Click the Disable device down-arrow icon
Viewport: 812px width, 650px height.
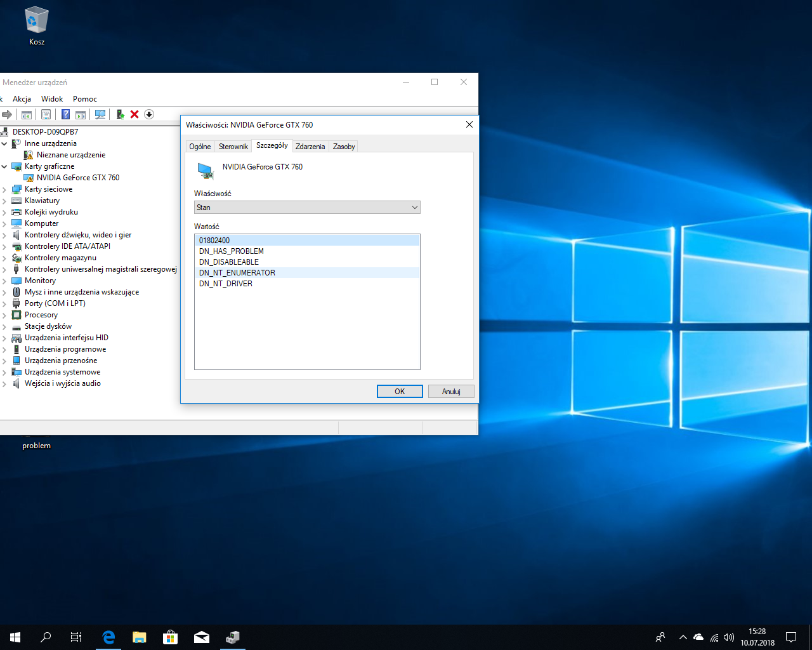(x=149, y=114)
